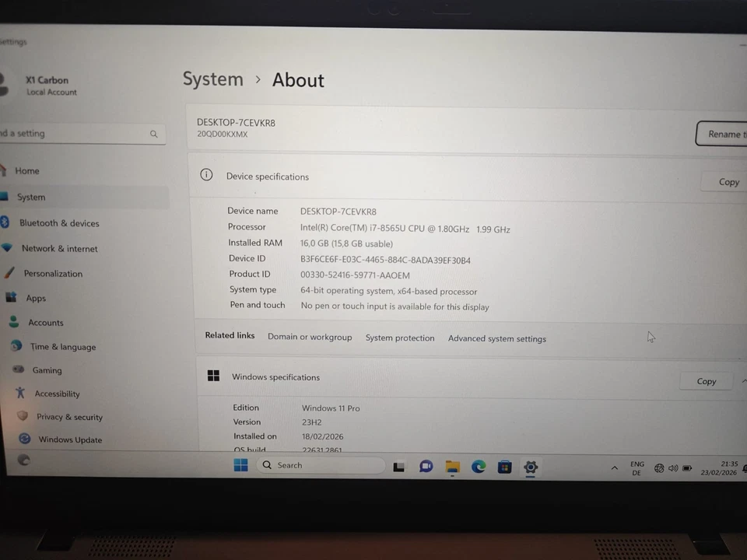Select the Installed RAM 16,0 GB value

tap(346, 243)
